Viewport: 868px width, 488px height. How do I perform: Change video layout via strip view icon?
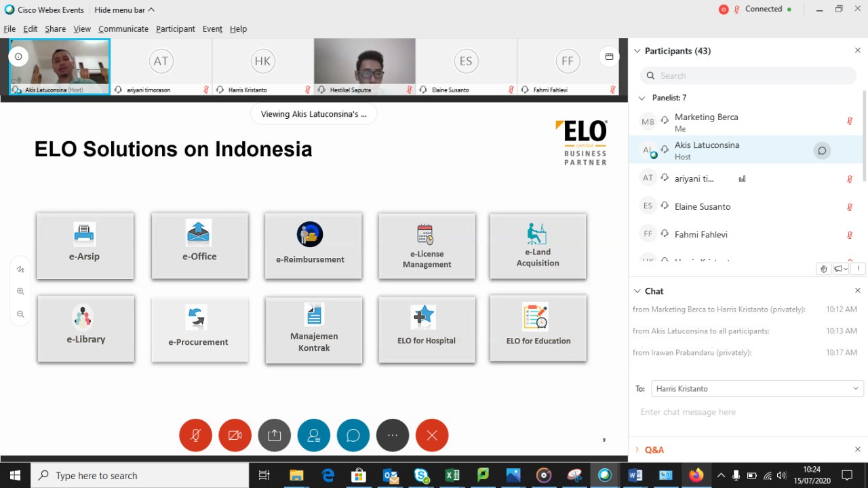tap(609, 57)
